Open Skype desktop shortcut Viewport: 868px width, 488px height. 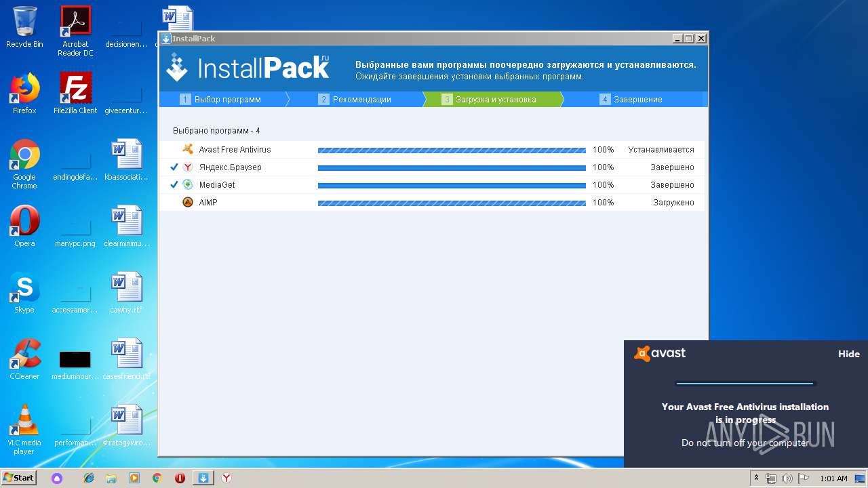pos(24,293)
